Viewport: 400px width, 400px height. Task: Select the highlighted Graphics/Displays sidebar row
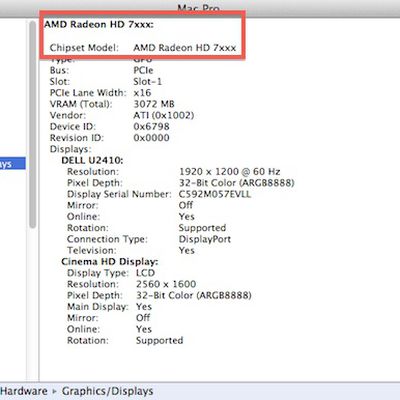tap(13, 163)
